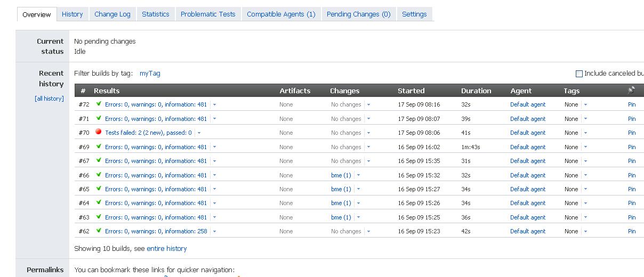Click the green success icon of build #69
Screen dimensions: 644x277
pyautogui.click(x=99, y=146)
